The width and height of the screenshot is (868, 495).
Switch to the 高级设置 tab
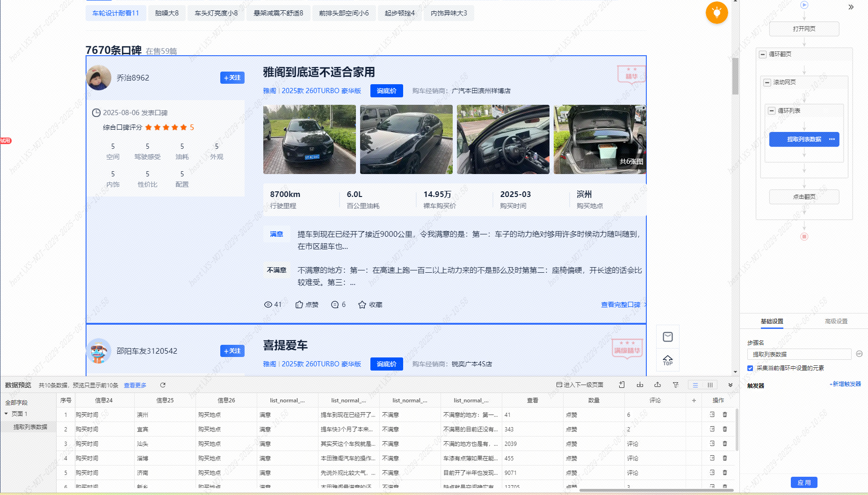coord(836,321)
